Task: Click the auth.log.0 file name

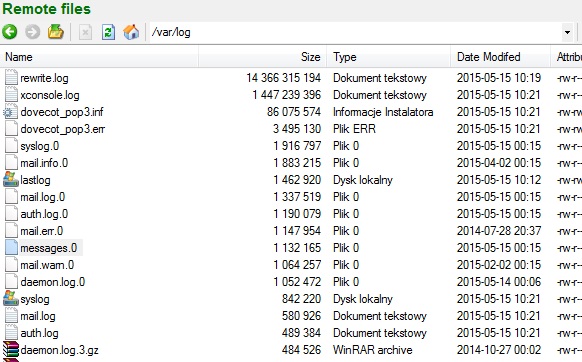Action: (44, 214)
